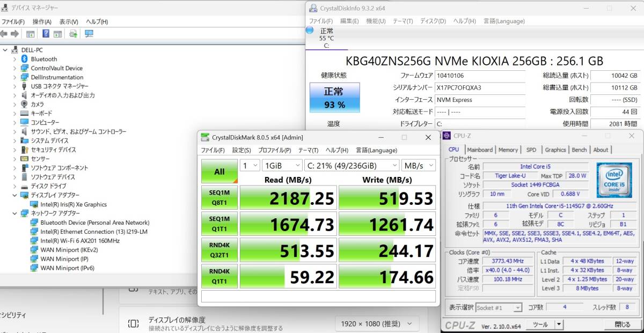Image resolution: width=644 pixels, height=333 pixels.
Task: Select Intel(R) Iris(R) Xe Graphics adapter
Action: pyautogui.click(x=74, y=204)
